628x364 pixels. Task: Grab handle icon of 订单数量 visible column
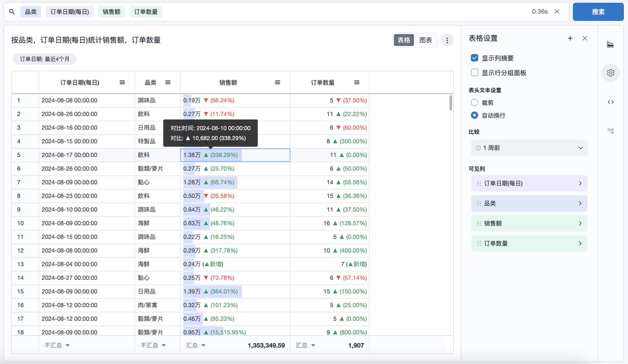click(x=479, y=243)
